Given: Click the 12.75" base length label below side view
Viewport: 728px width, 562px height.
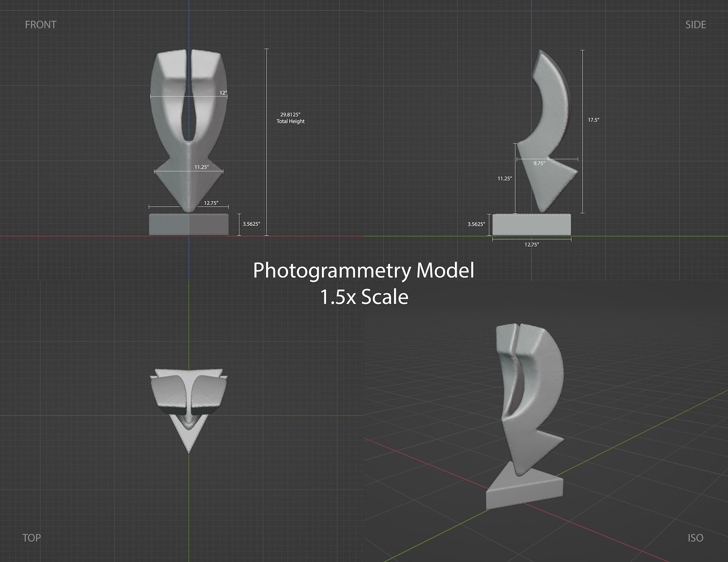Looking at the screenshot, I should tap(532, 245).
